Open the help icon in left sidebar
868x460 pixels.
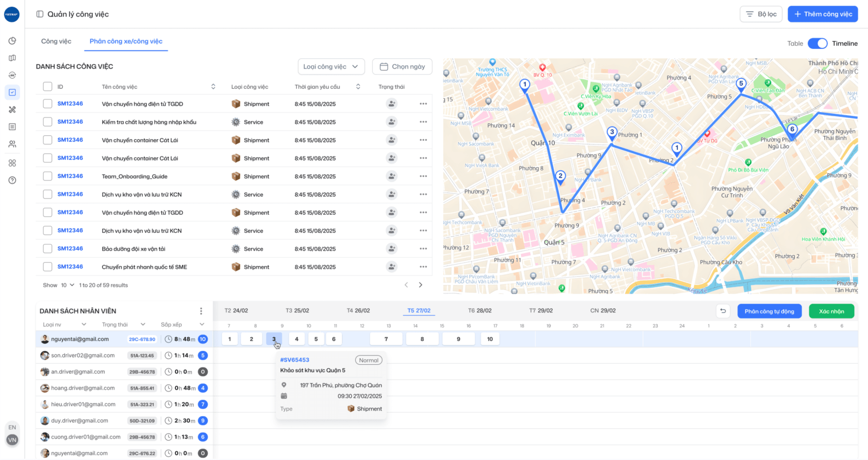click(x=12, y=180)
